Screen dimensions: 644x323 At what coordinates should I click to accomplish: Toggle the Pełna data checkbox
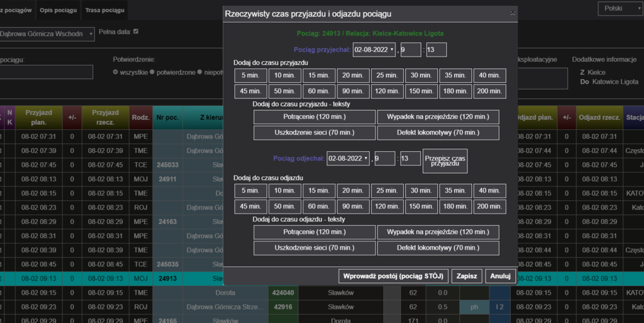click(x=135, y=32)
